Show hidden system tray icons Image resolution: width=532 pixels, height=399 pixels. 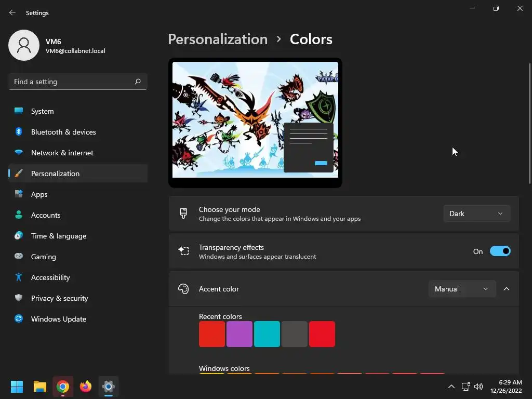451,387
